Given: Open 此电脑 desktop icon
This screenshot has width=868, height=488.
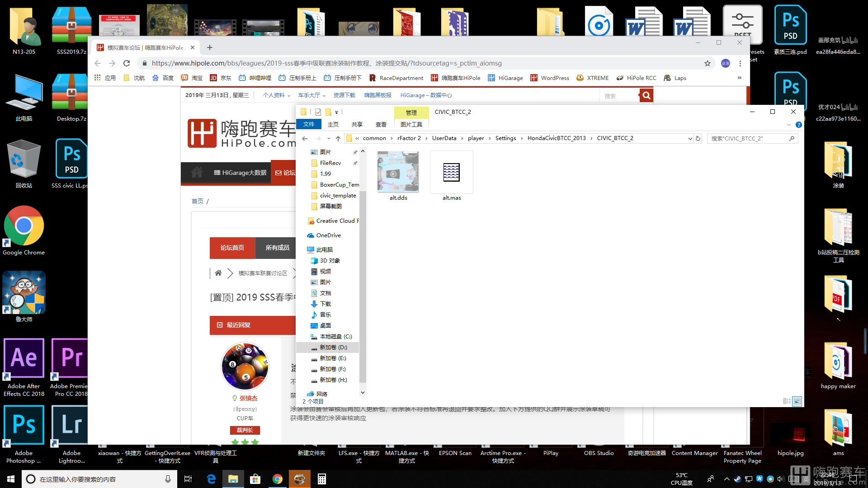Looking at the screenshot, I should click(x=24, y=98).
